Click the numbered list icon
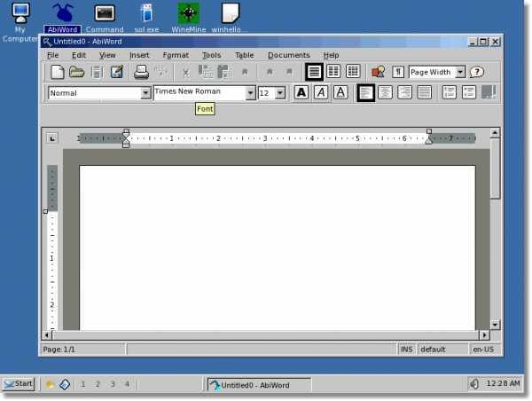The height and width of the screenshot is (401, 532). point(450,92)
